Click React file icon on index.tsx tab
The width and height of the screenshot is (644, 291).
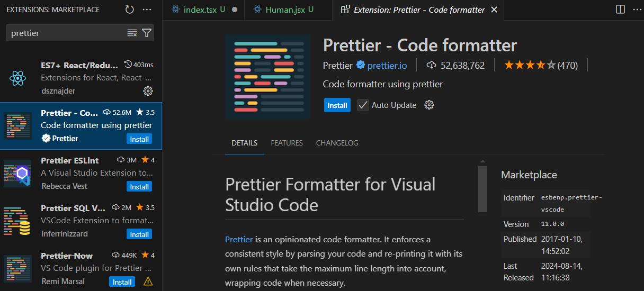click(175, 10)
